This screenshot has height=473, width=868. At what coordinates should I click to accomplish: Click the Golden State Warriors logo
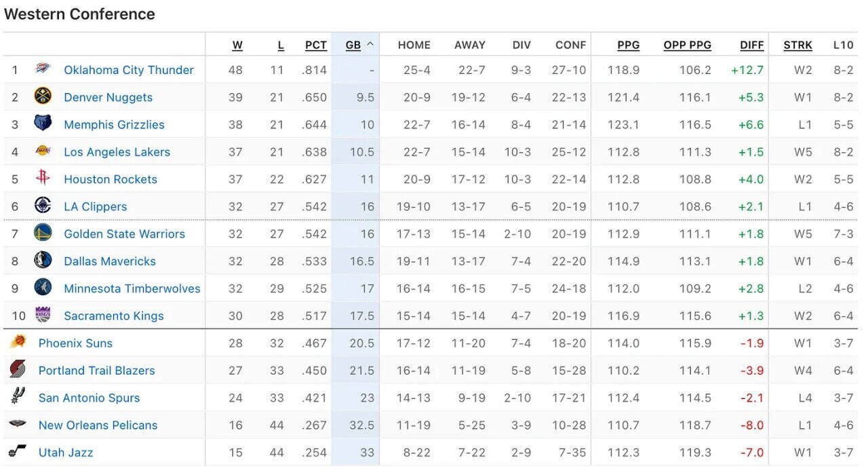click(x=43, y=233)
